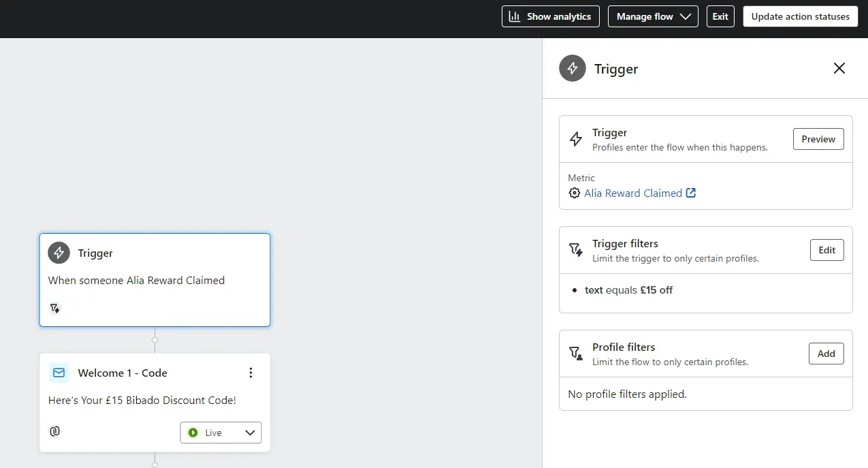Expand the Manage flow dropdown
The width and height of the screenshot is (868, 468).
653,16
